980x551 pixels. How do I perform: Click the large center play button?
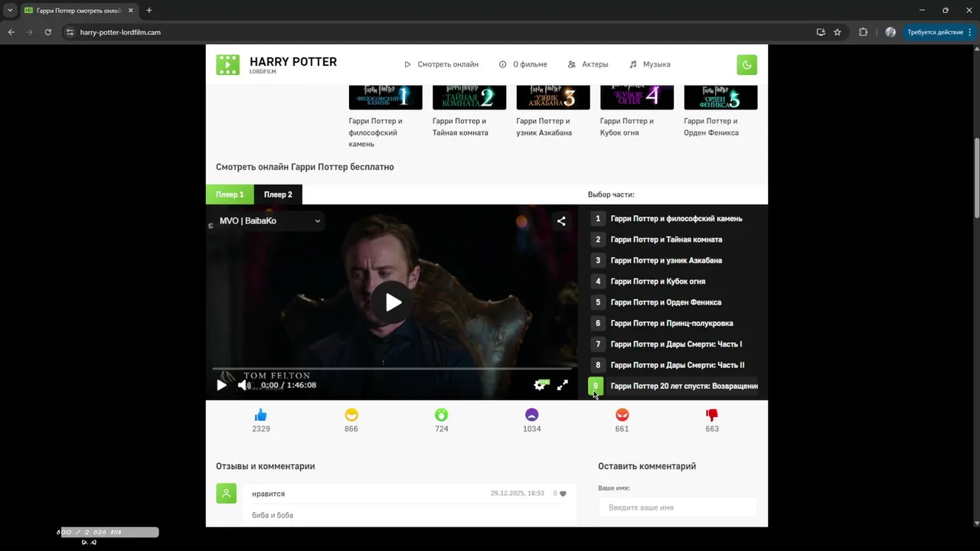click(x=392, y=302)
